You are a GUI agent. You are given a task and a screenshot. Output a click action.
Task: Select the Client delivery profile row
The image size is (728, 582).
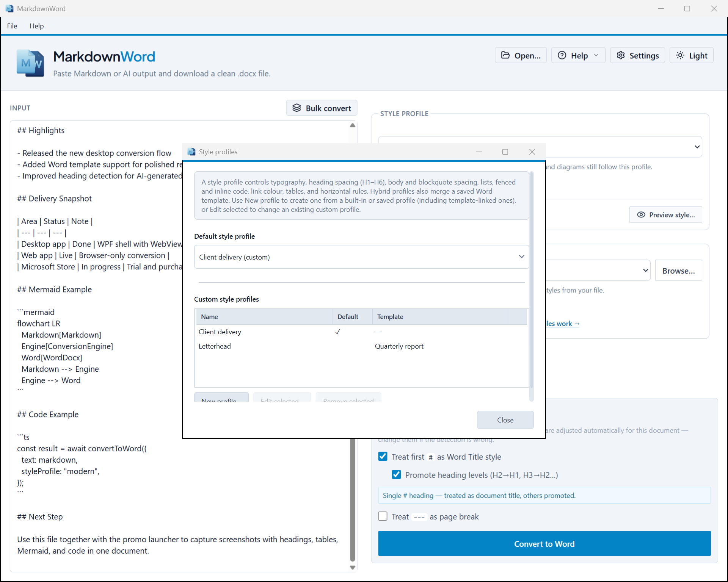361,332
